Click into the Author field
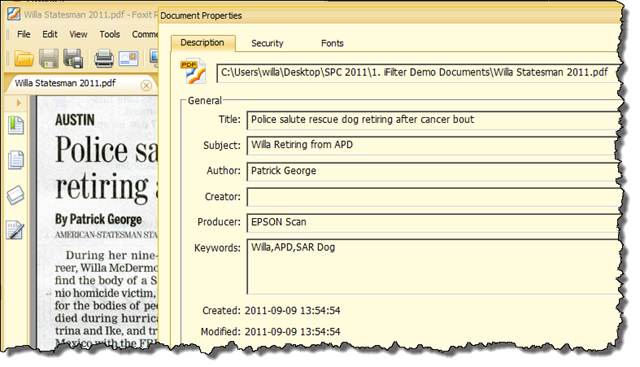Screen dimensions: 640x367 [433, 171]
